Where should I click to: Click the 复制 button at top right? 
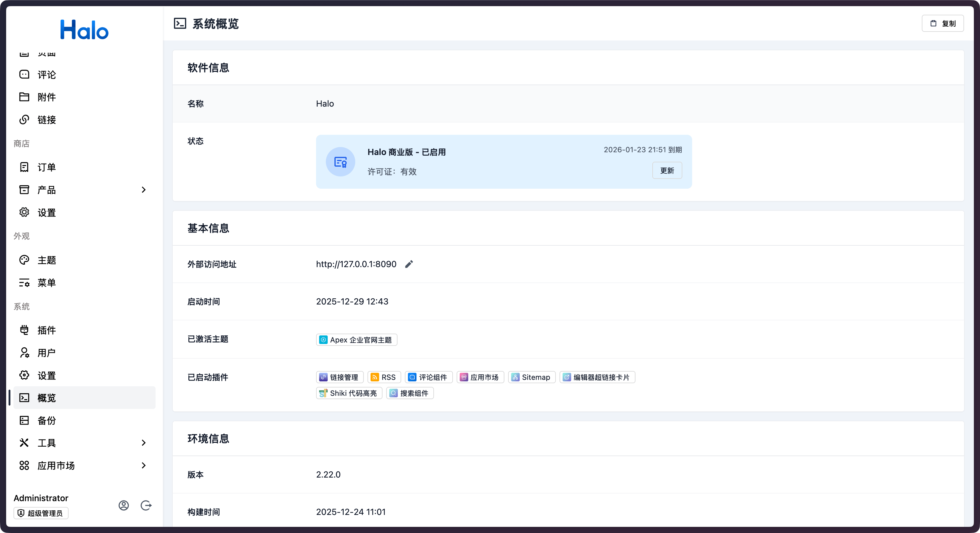tap(942, 24)
